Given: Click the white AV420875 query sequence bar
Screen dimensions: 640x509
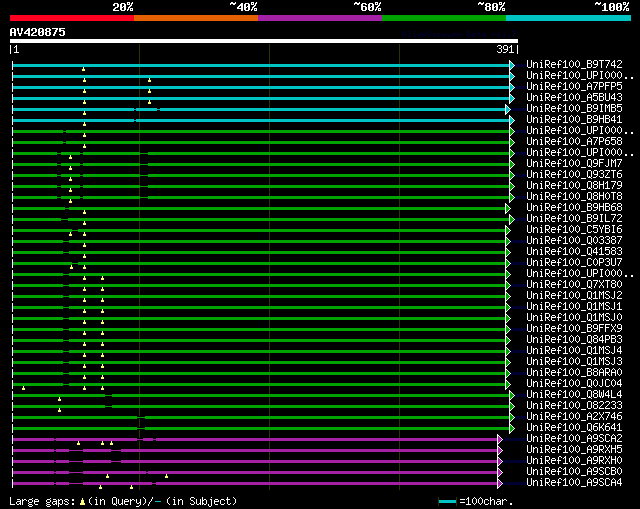Looking at the screenshot, I should click(264, 41).
